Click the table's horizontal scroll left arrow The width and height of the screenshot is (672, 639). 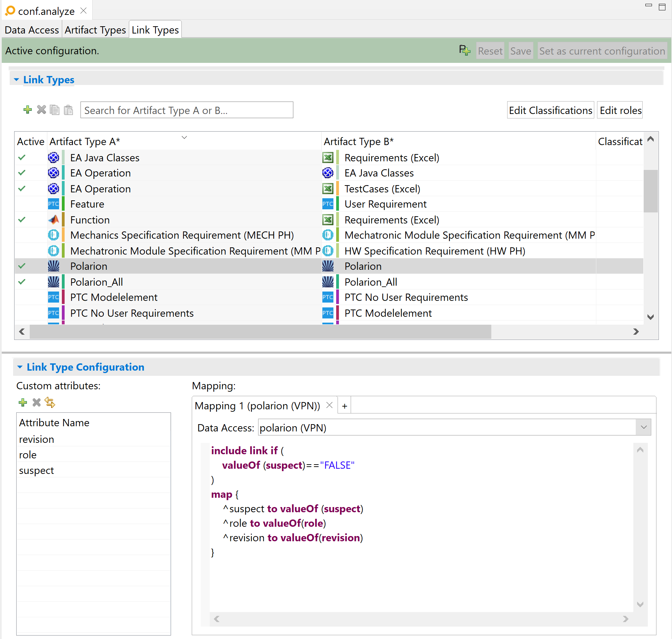point(22,332)
